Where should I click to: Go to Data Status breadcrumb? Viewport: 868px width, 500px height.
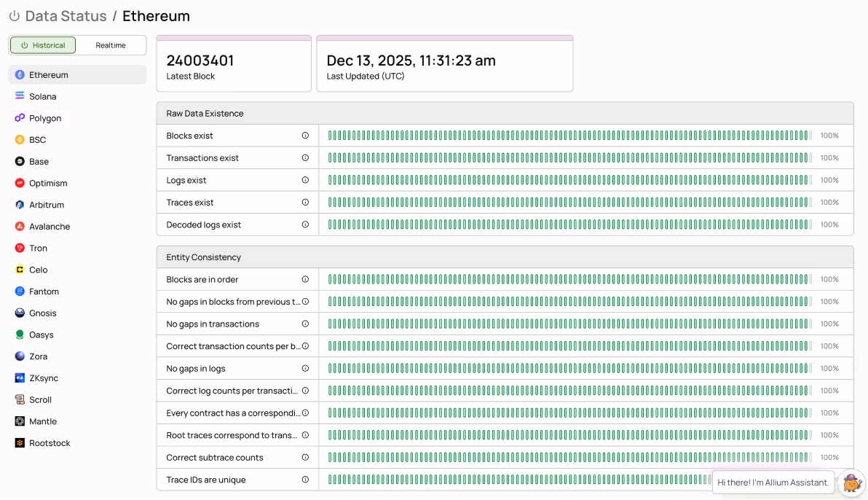pos(66,16)
